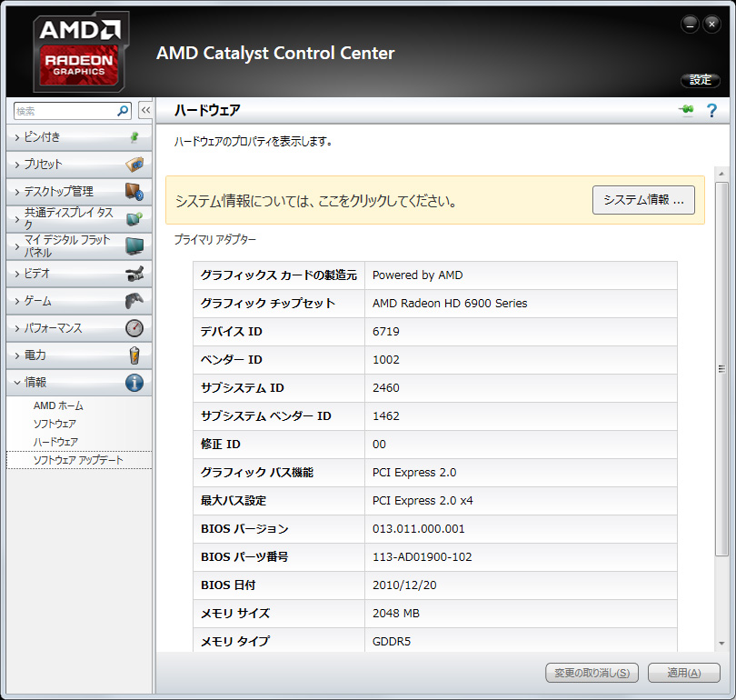
Task: Click the ベンダー ID value 1002
Action: 386,360
